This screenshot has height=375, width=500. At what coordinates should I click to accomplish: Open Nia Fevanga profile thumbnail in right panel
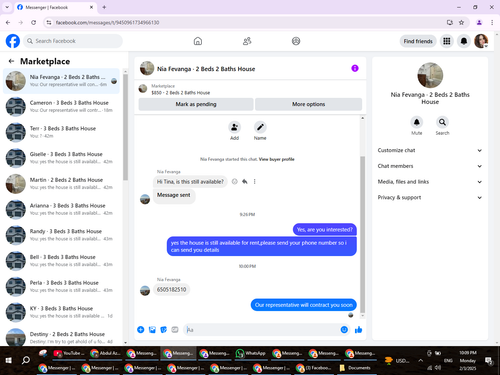(430, 75)
